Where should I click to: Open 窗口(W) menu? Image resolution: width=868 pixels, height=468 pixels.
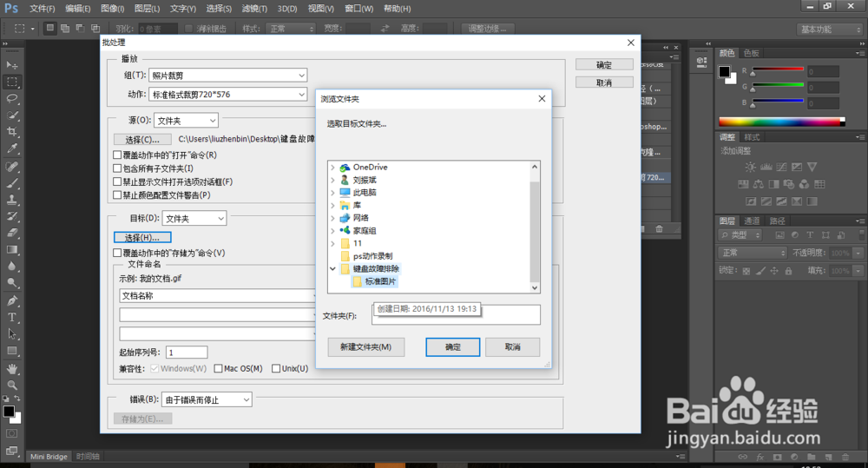[x=358, y=9]
